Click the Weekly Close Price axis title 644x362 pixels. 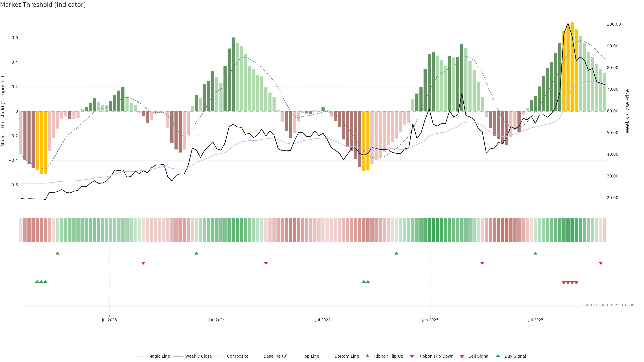(627, 111)
